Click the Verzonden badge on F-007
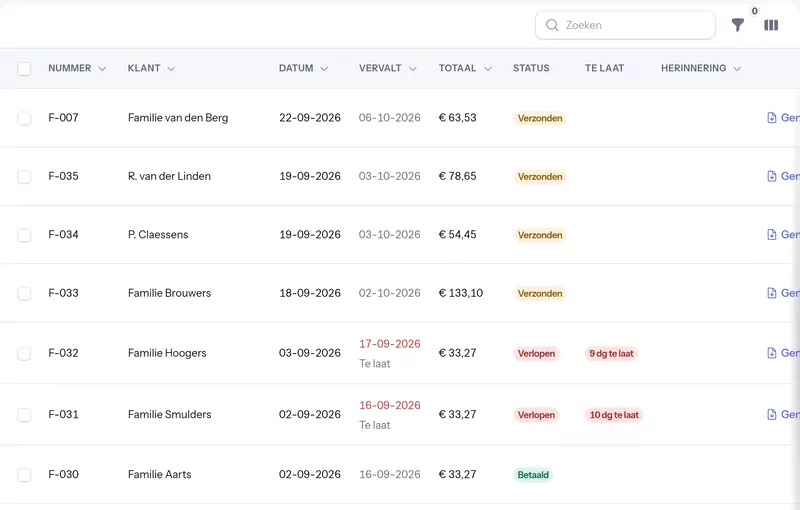Screen dimensions: 800x510 coord(540,118)
